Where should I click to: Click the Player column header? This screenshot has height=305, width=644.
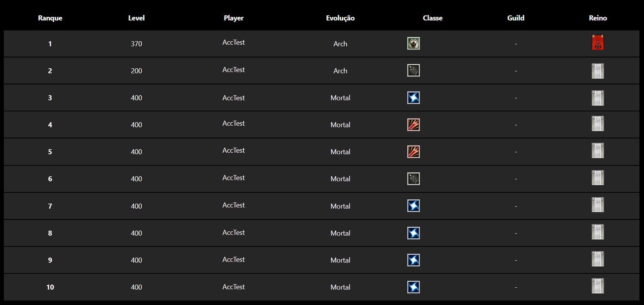click(233, 18)
